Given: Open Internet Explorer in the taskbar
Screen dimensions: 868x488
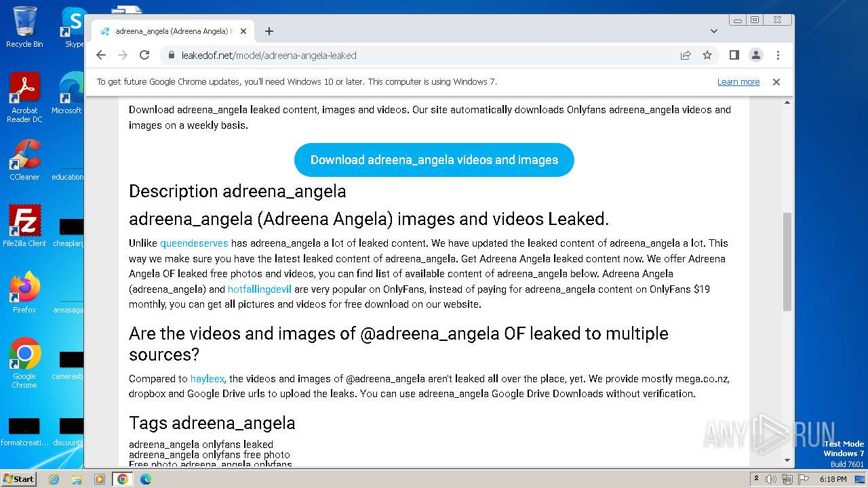Looking at the screenshot, I should click(54, 479).
